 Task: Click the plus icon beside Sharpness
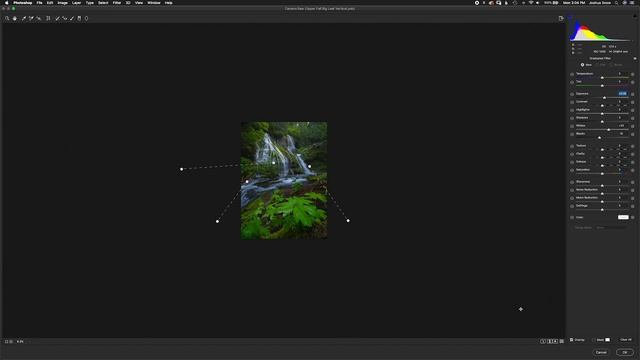633,182
